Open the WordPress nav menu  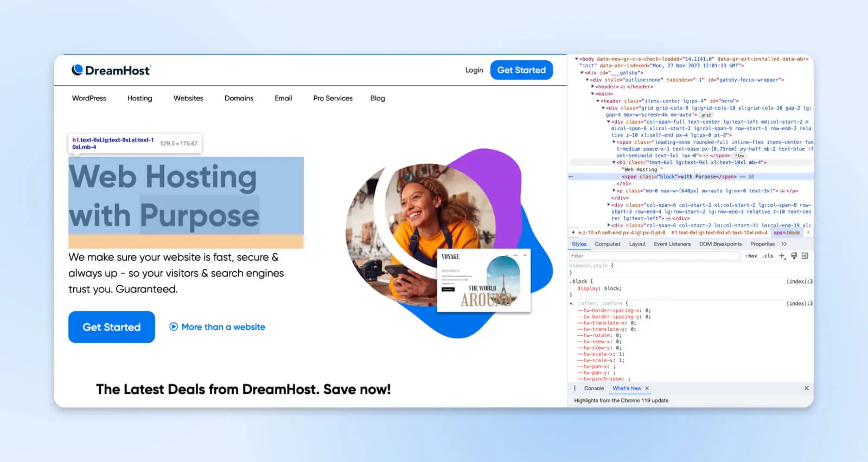click(x=89, y=98)
